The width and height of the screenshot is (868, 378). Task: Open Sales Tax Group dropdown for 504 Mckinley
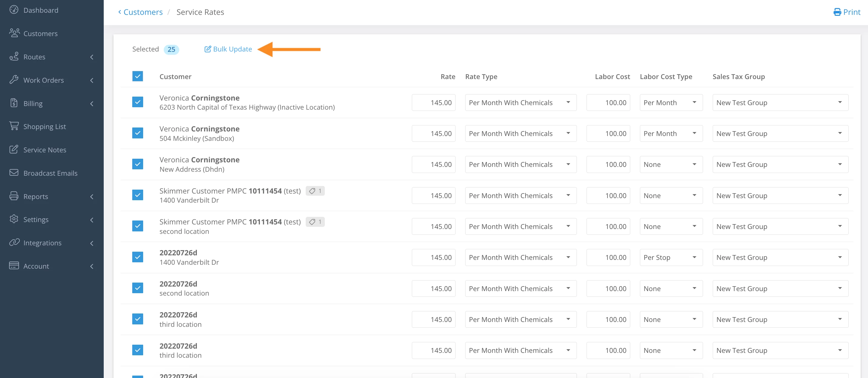coord(780,134)
